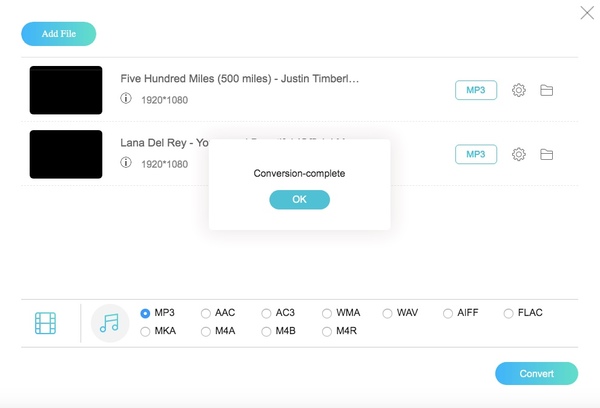Open output folder for Five Hundred Miles file
Screen dimensions: 600x408
(547, 90)
